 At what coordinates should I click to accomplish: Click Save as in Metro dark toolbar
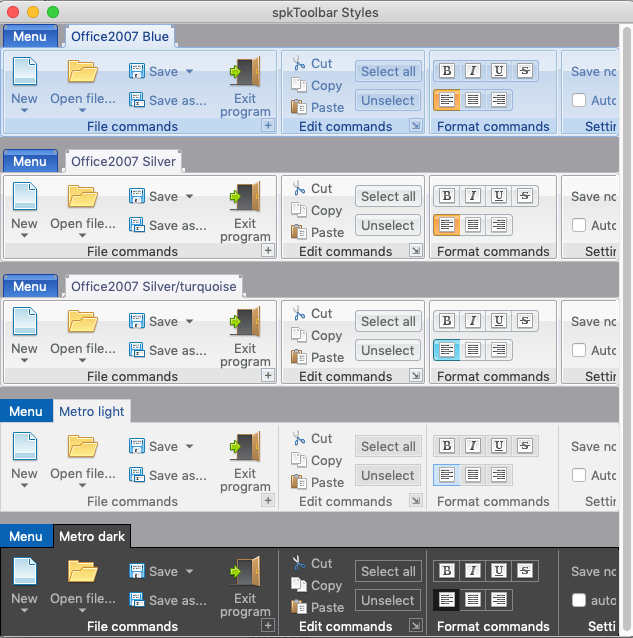pos(168,600)
